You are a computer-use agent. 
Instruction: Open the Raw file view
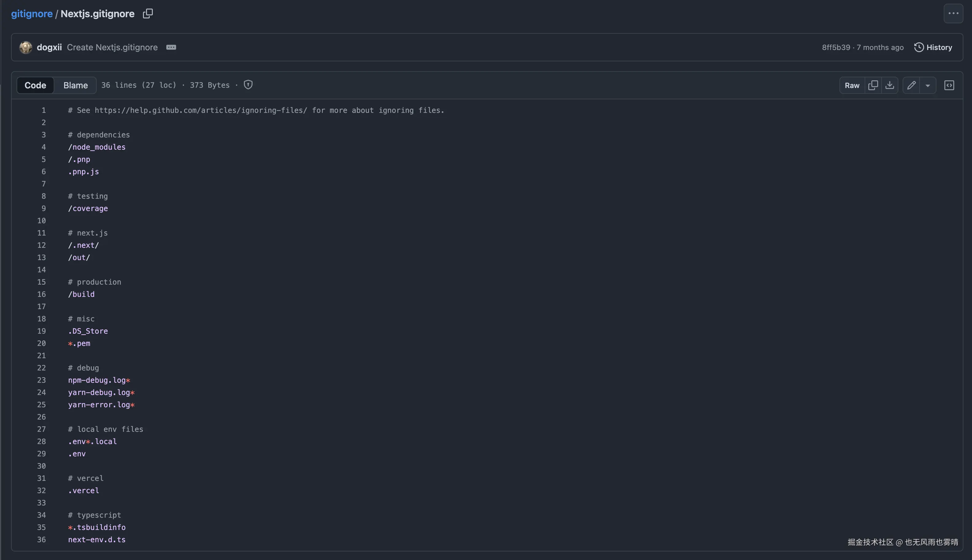point(852,85)
